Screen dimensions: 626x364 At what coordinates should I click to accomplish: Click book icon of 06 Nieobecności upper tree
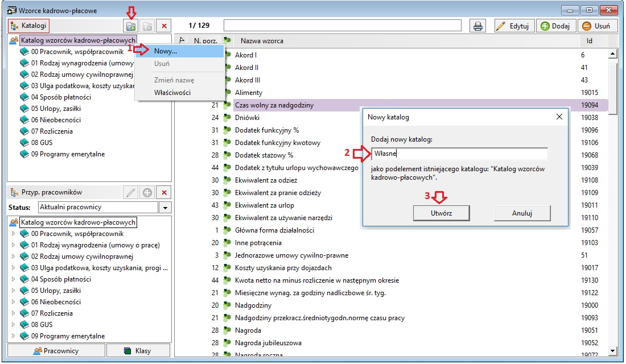(x=24, y=120)
